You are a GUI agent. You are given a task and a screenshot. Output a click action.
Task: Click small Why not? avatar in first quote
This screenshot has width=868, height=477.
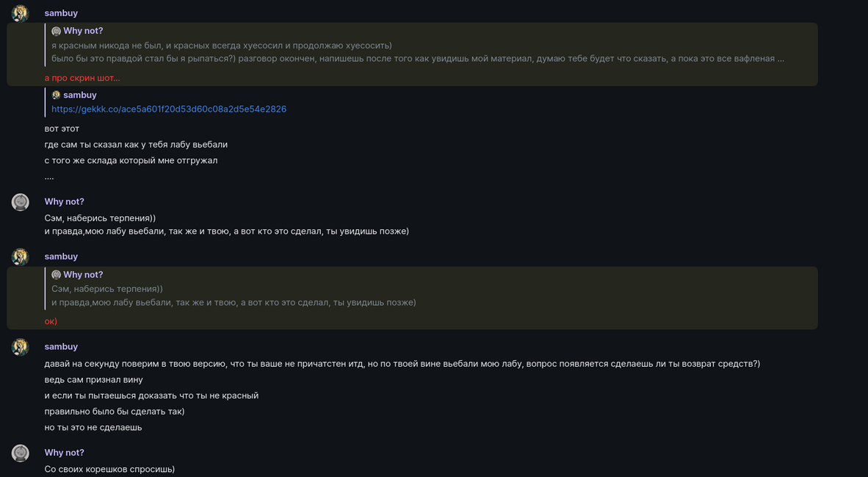pyautogui.click(x=56, y=32)
